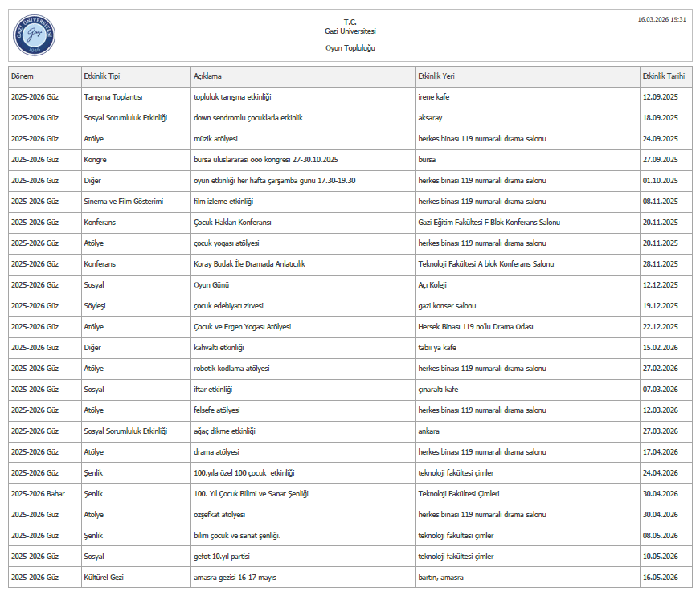Click the 16.03.2026 15:31 timestamp
The height and width of the screenshot is (592, 700).
[x=661, y=19]
